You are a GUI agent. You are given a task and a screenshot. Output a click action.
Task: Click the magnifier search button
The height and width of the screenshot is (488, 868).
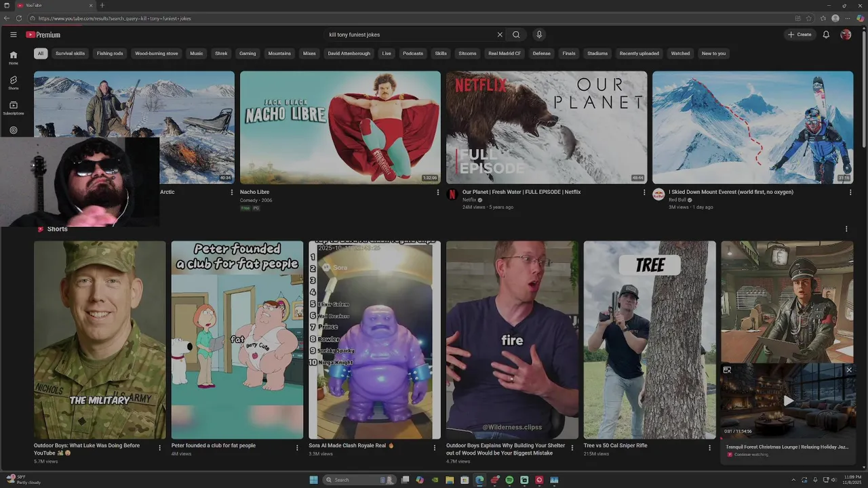(x=516, y=35)
